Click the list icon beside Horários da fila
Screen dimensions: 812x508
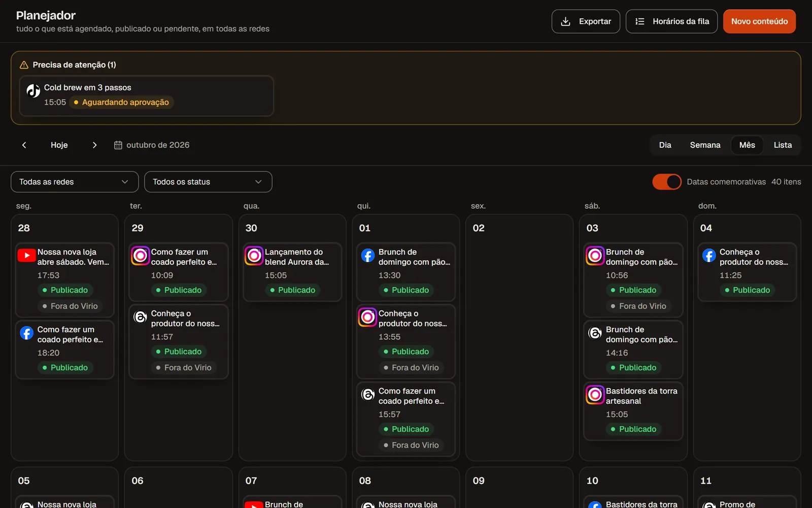pyautogui.click(x=639, y=21)
